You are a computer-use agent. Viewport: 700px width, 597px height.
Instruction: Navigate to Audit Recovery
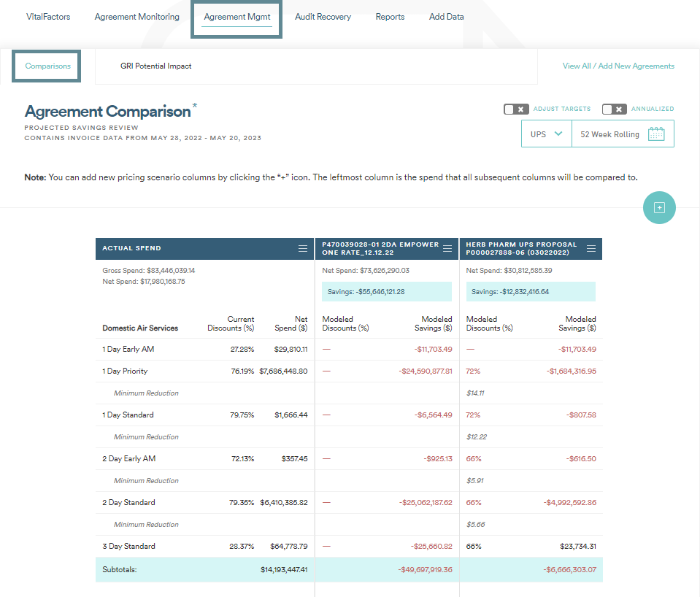click(323, 16)
